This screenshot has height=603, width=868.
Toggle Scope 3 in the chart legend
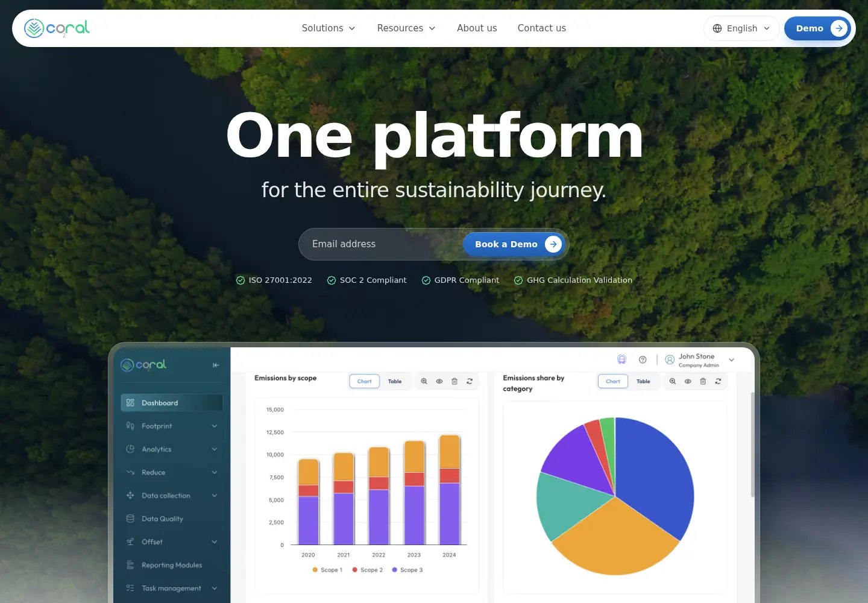pos(407,570)
